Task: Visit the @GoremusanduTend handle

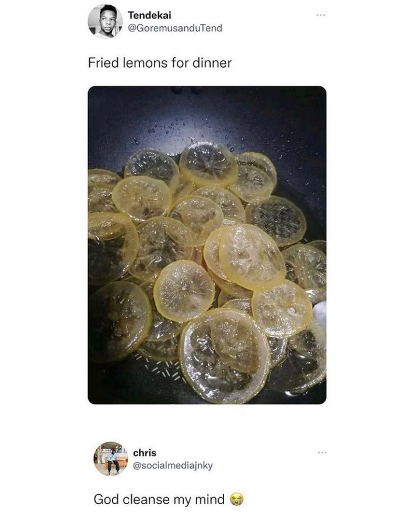Action: coord(175,28)
